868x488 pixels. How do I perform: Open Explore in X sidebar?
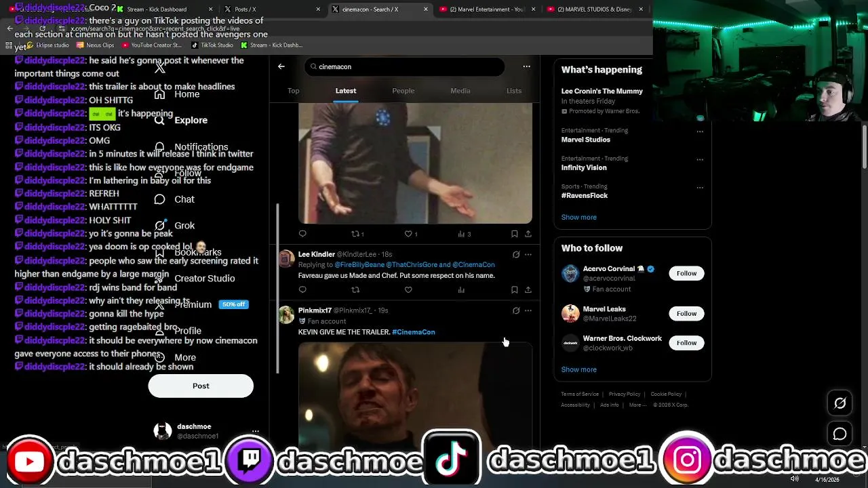click(x=182, y=120)
